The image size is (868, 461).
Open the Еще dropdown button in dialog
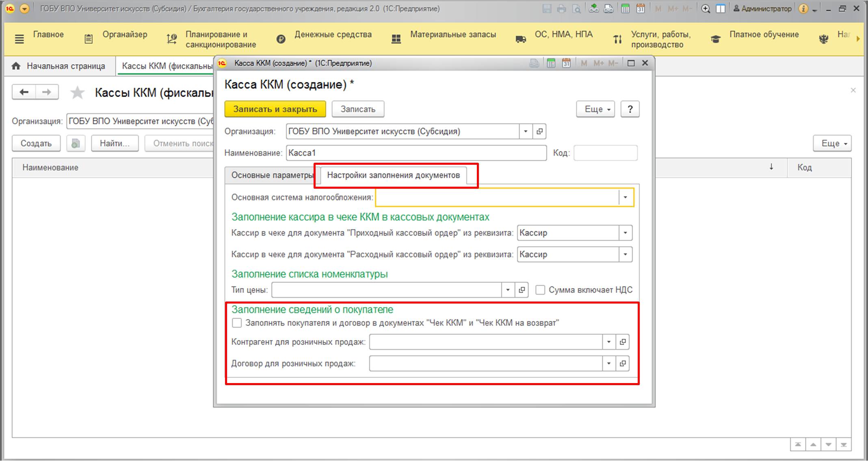[x=595, y=109]
